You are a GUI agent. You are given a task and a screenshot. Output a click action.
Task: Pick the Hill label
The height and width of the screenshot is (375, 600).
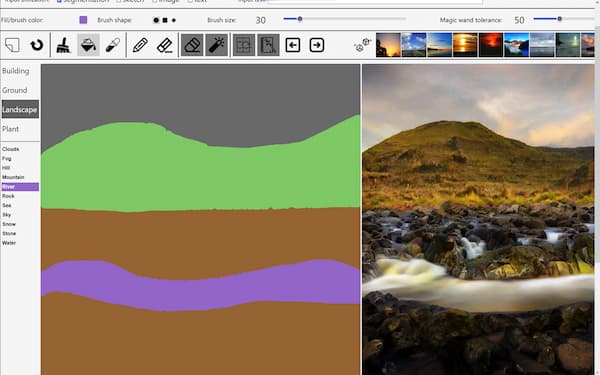(x=6, y=168)
